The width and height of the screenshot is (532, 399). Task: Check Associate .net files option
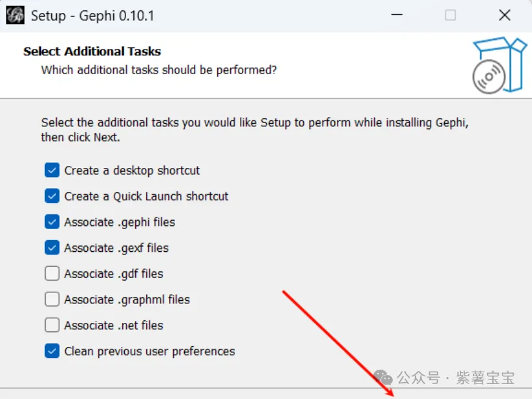click(x=52, y=325)
